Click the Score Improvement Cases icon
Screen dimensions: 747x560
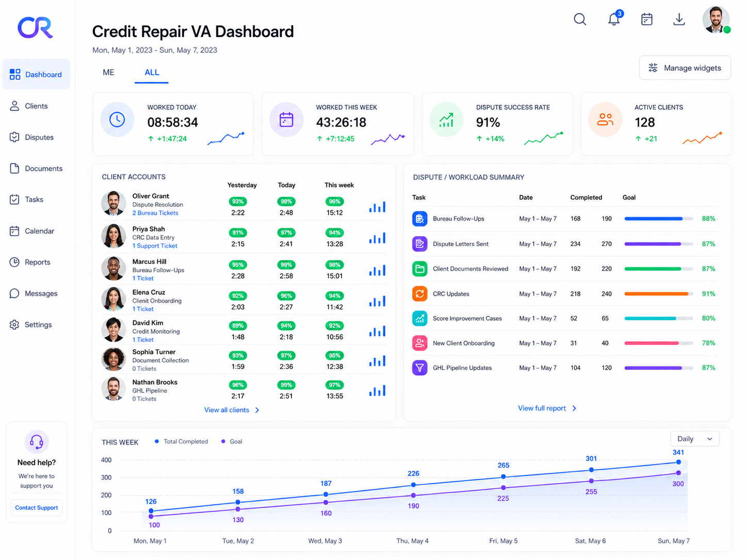(x=420, y=318)
